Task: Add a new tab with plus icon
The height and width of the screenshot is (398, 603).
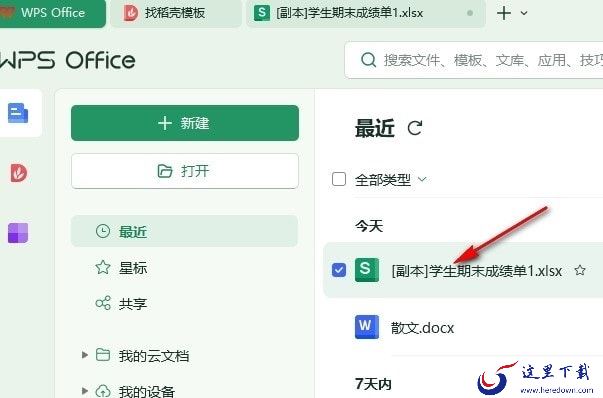Action: point(504,13)
